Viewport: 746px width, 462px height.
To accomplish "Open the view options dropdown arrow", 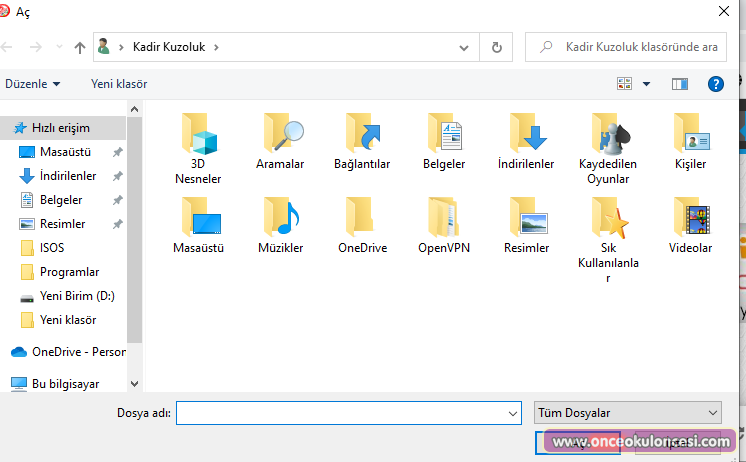I will click(x=646, y=84).
